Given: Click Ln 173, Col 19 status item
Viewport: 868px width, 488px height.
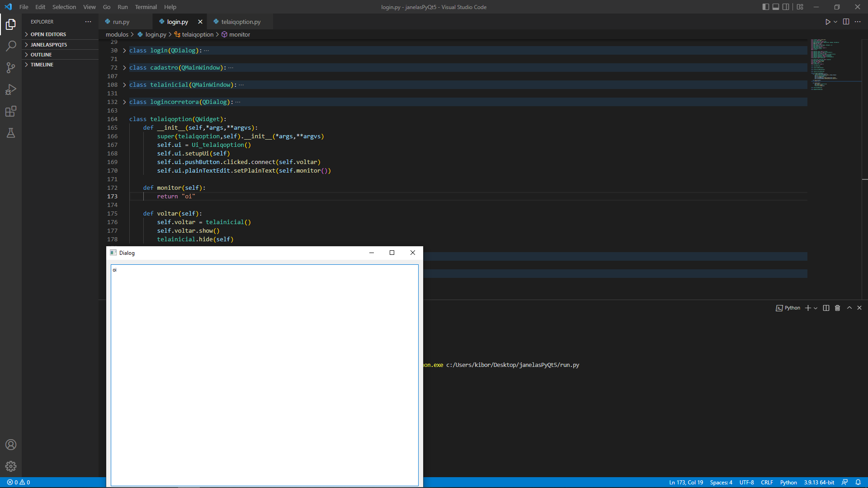Looking at the screenshot, I should point(686,482).
